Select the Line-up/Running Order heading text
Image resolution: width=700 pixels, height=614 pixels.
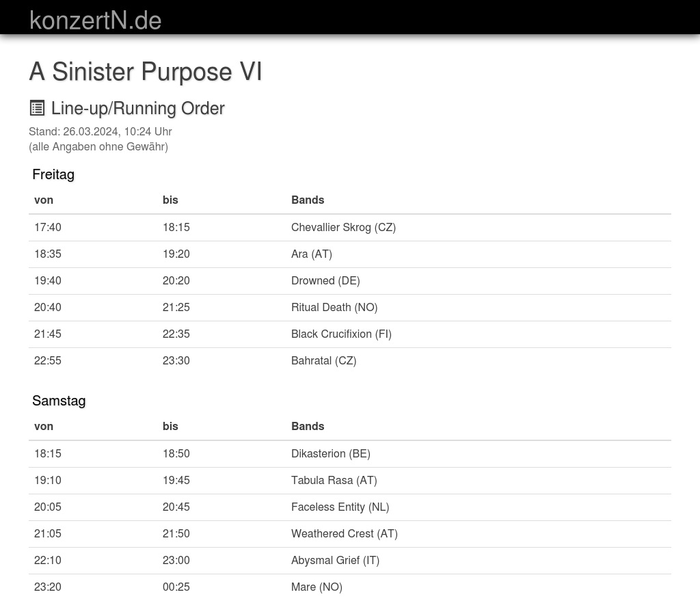tap(137, 109)
